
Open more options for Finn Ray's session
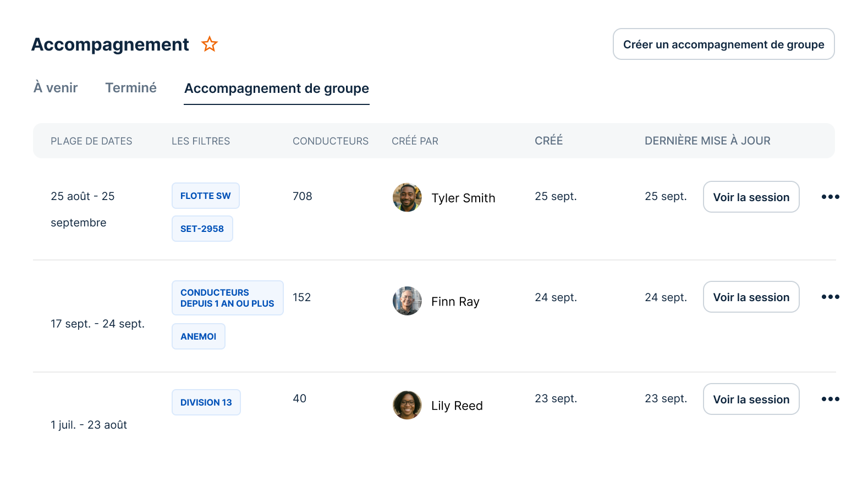coord(830,297)
